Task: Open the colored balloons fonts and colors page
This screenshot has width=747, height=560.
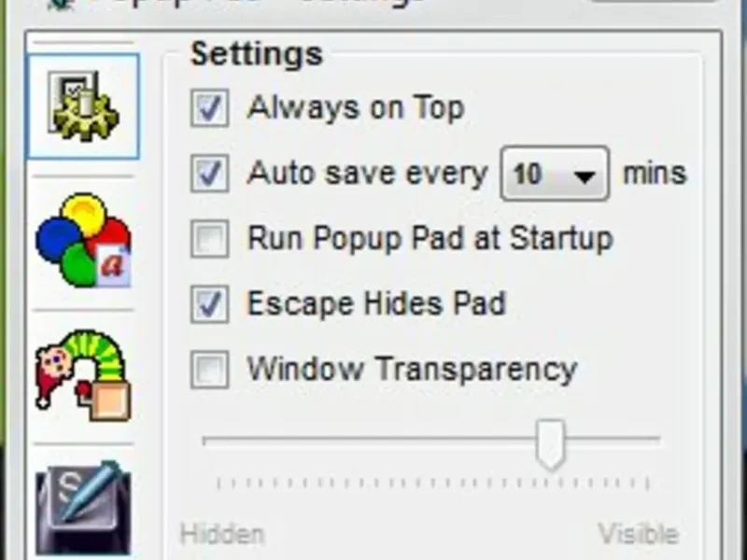Action: click(x=83, y=241)
